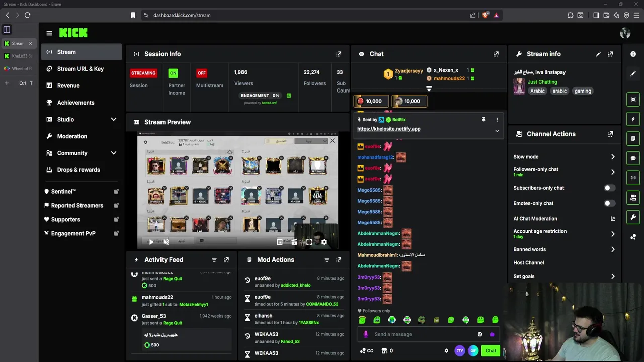Open AI Chat Moderation external link
This screenshot has height=362, width=644.
[613, 219]
